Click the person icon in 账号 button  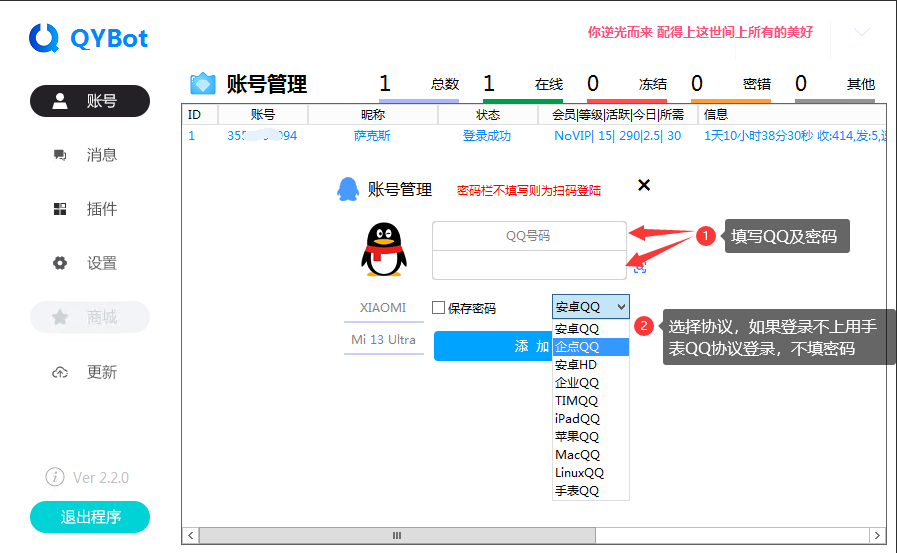click(x=60, y=101)
